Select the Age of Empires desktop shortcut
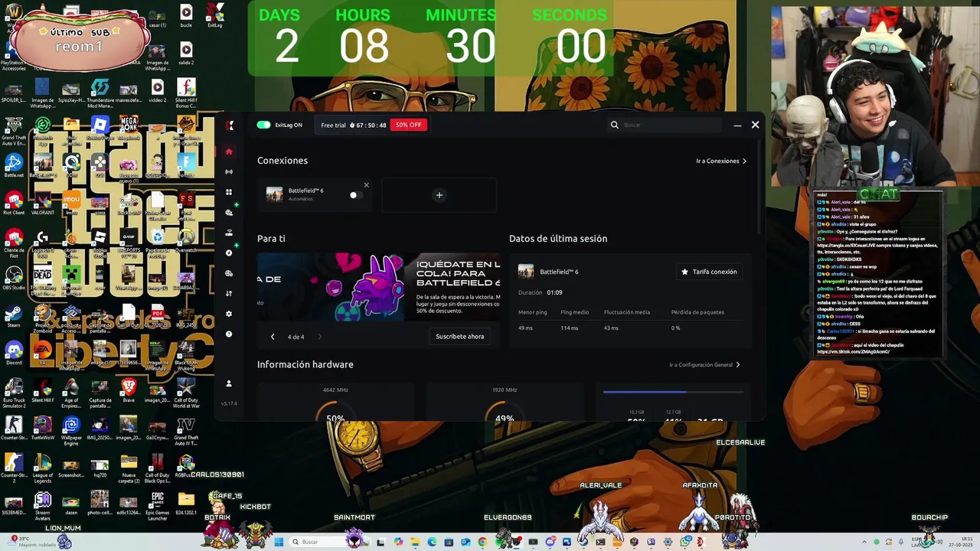Screen dimensions: 980x551 [x=71, y=393]
